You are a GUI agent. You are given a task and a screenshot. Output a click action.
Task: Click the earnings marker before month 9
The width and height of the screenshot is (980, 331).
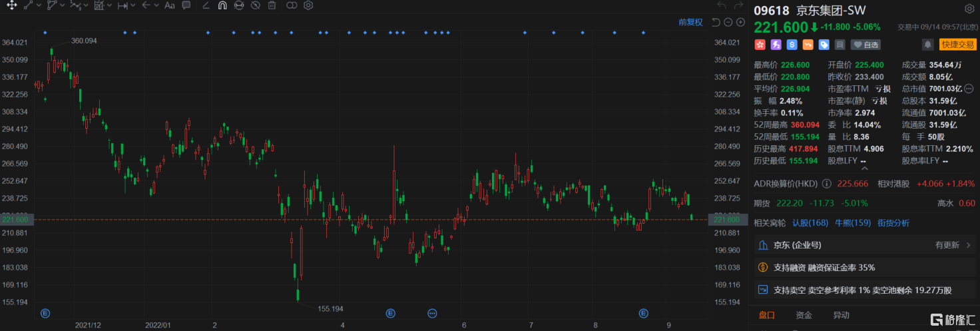643,313
